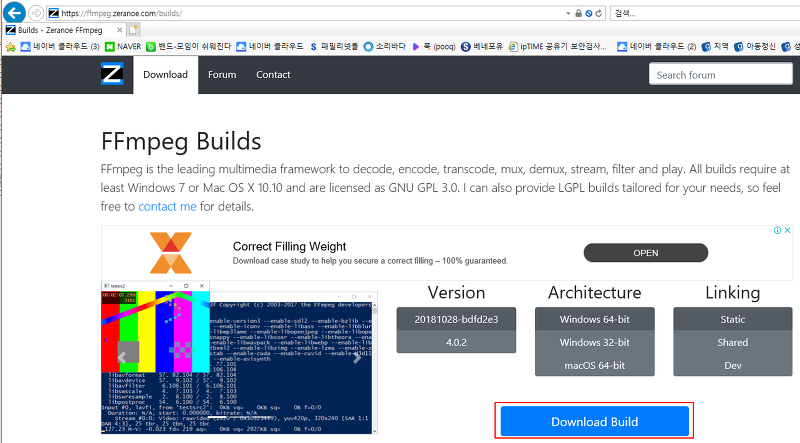Open the second 네이버 클라우드 bookmark
Viewport: 800px width, 443px height.
pos(270,46)
